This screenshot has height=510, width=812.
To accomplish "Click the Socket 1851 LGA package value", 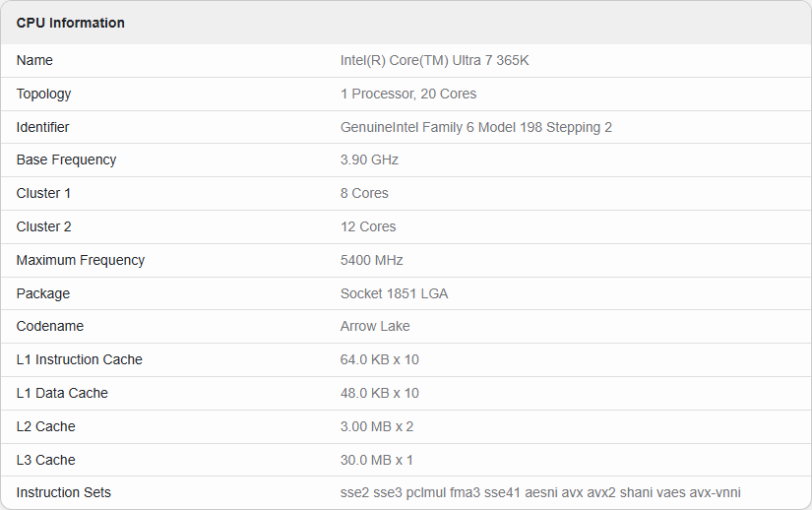I will pyautogui.click(x=394, y=293).
